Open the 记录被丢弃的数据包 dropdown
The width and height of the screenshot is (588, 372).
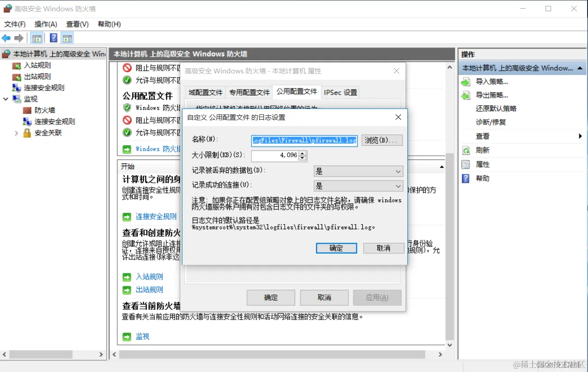pyautogui.click(x=358, y=172)
